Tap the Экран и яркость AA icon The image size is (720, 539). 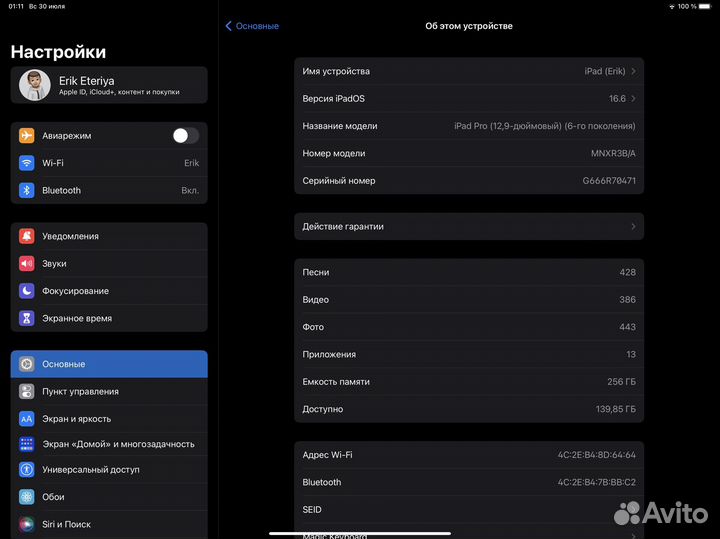[27, 419]
